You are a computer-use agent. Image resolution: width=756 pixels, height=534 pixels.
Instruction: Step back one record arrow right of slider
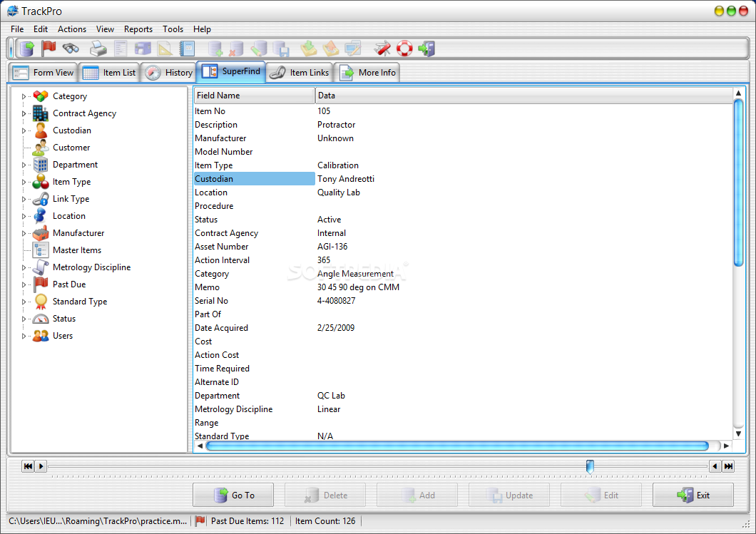(715, 466)
